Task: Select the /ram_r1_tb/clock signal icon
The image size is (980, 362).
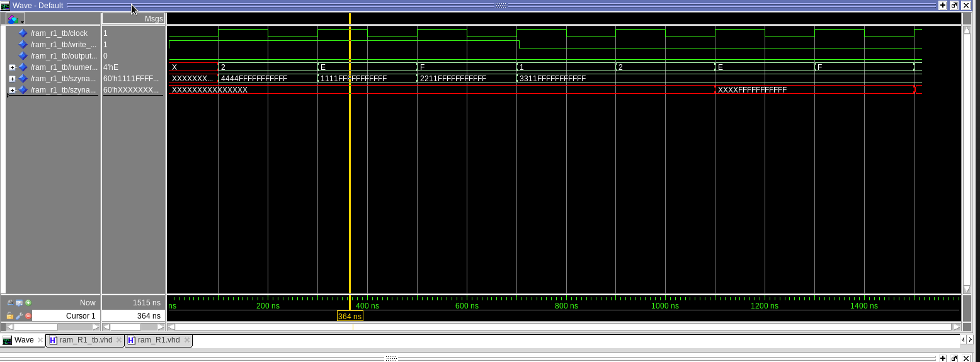Action: 23,33
